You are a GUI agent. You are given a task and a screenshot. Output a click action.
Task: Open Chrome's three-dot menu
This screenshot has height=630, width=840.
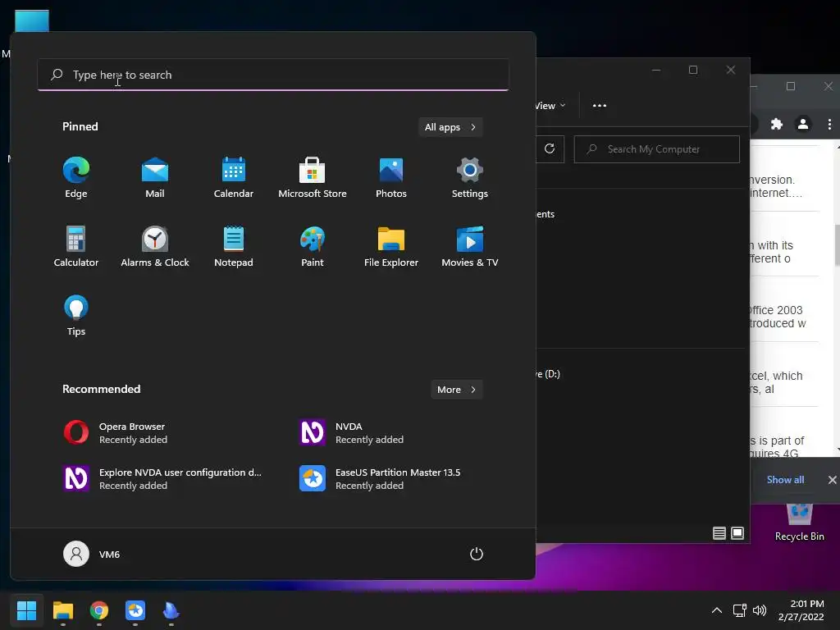829,125
